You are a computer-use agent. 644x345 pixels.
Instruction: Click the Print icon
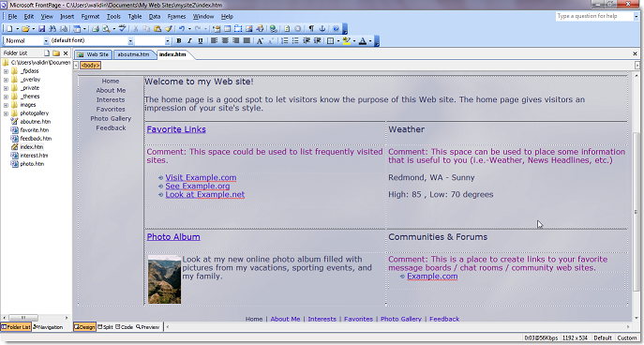[96, 29]
